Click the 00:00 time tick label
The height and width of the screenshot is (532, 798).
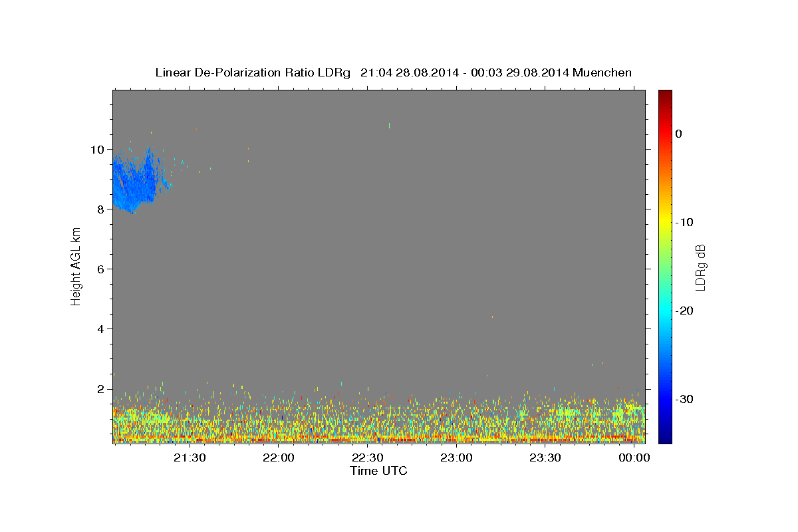(634, 458)
